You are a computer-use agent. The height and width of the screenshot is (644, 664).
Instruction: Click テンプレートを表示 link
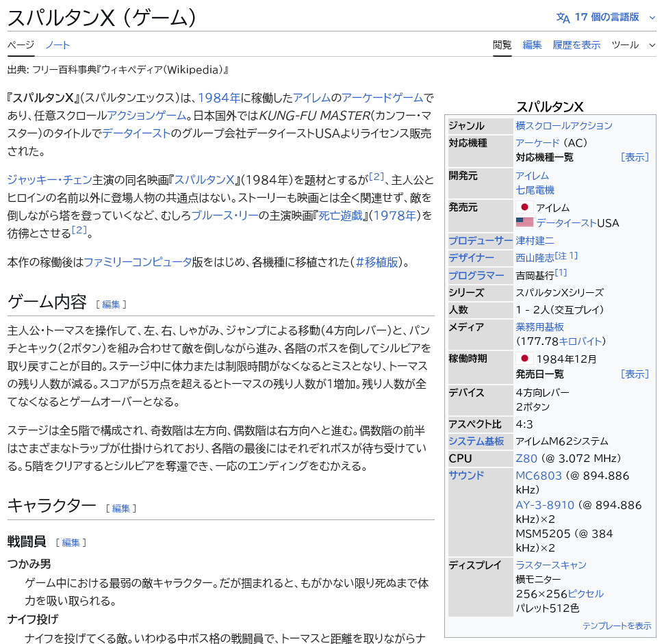(617, 626)
